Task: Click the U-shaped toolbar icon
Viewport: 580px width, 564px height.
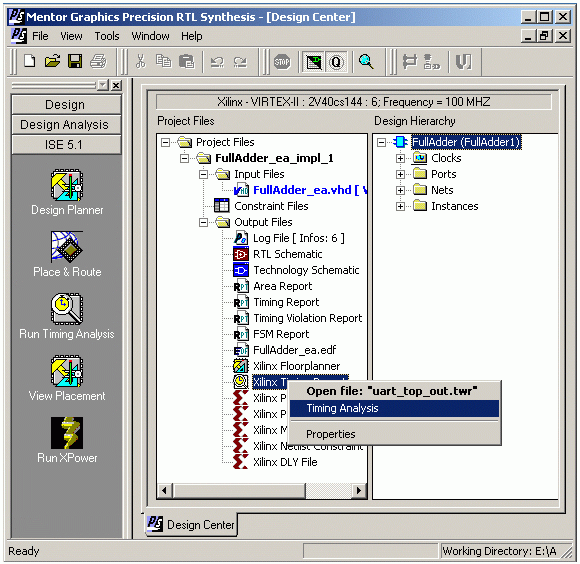Action: (463, 62)
